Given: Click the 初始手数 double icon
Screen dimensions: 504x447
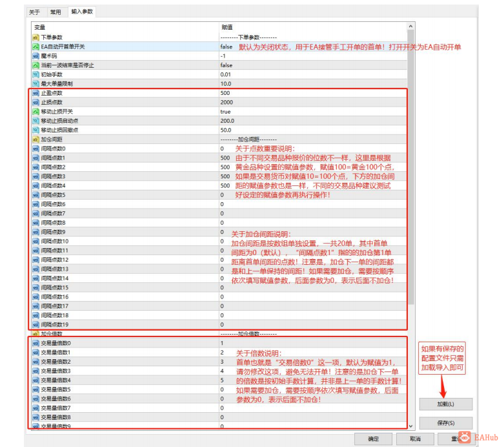Looking at the screenshot, I should click(35, 74).
